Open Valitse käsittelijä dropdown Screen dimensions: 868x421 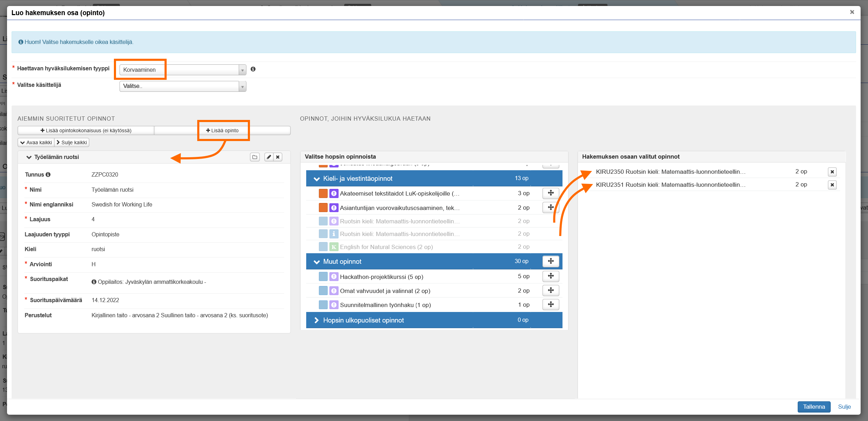[182, 86]
